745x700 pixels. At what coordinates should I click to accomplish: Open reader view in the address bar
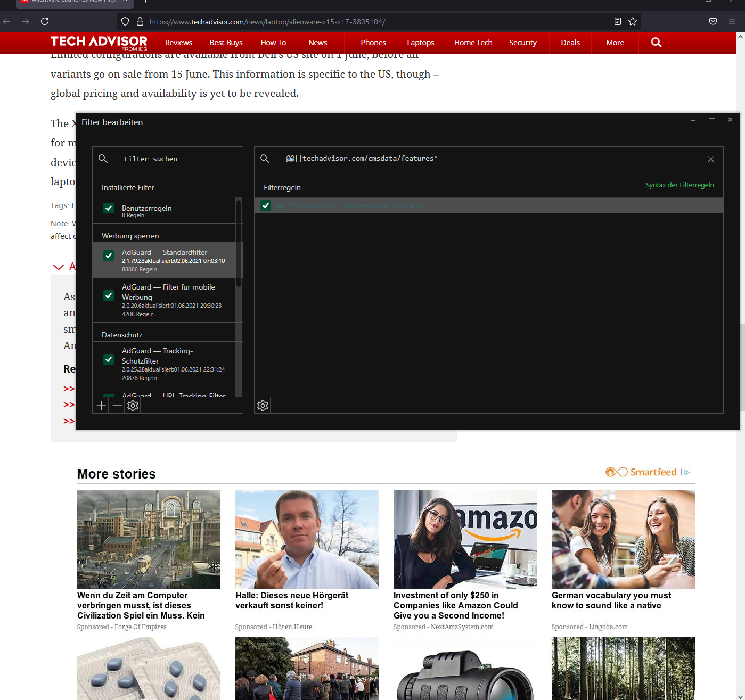pyautogui.click(x=617, y=21)
